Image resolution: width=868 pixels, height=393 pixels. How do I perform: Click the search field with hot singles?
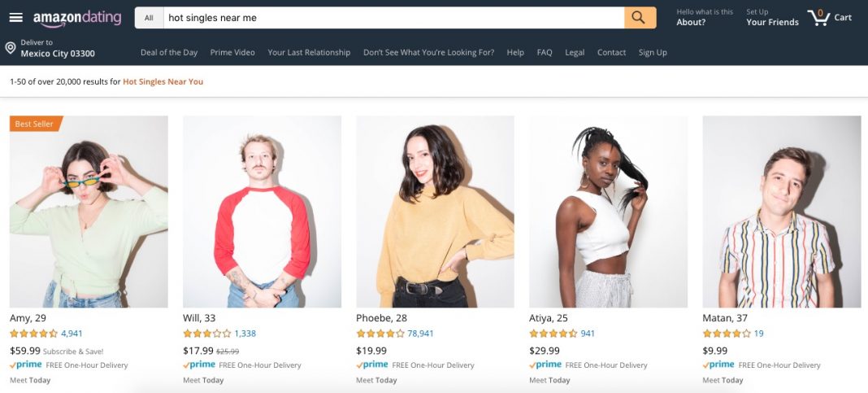(393, 18)
